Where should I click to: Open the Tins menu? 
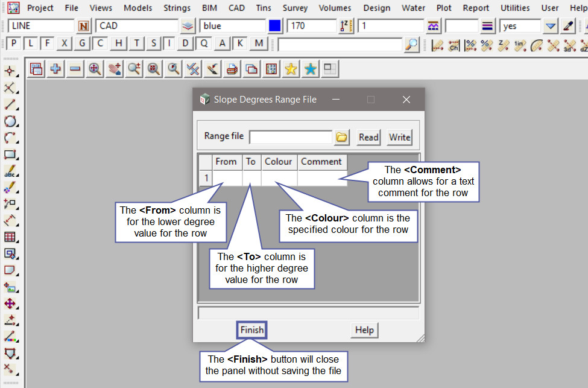pyautogui.click(x=264, y=8)
